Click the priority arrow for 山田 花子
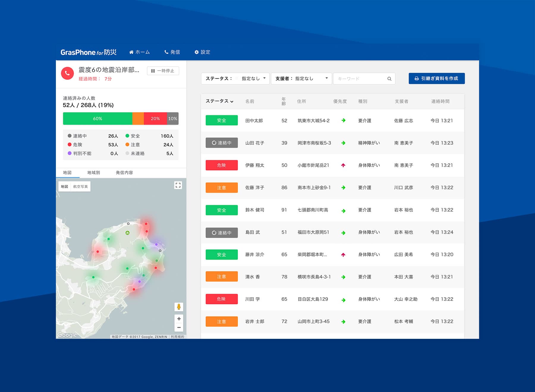The image size is (535, 392). (x=343, y=143)
